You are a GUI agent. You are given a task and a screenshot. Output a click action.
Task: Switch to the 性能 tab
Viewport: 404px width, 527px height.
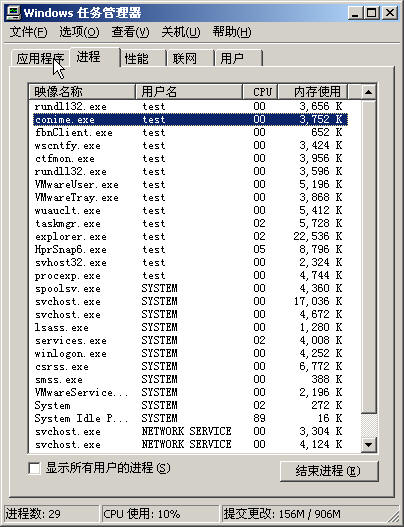(143, 58)
